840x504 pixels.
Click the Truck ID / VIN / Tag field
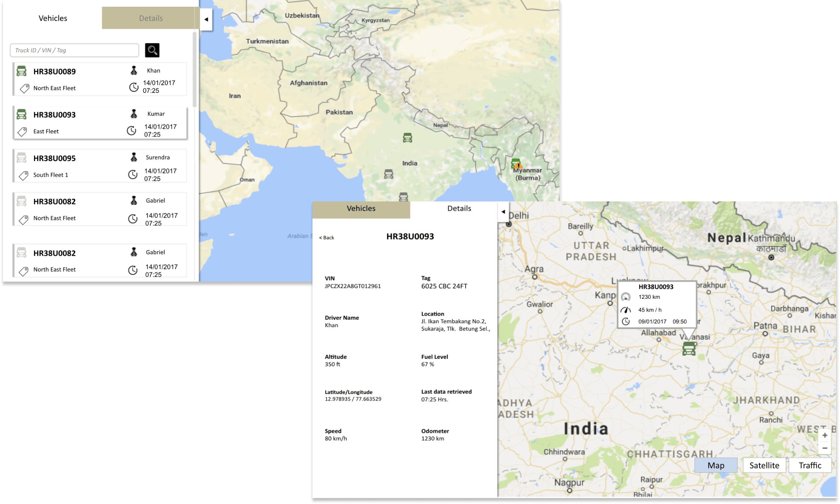[x=75, y=50]
